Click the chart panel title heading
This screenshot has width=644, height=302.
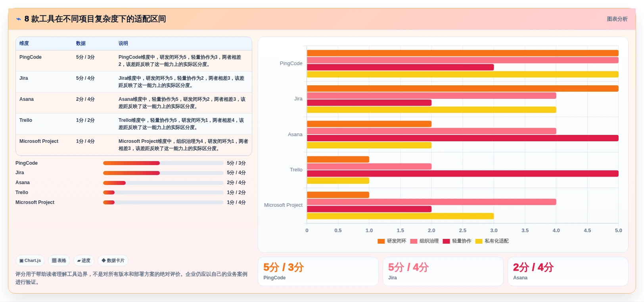pyautogui.click(x=95, y=19)
